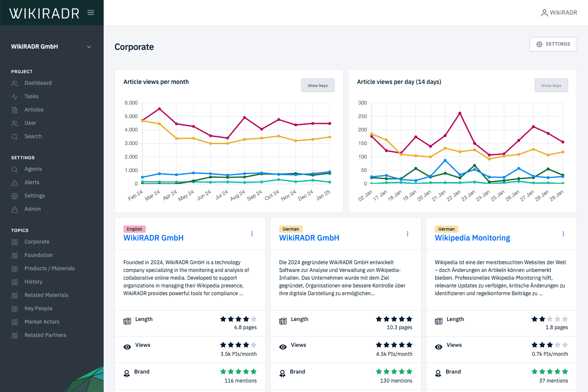
Task: Click the Tasks activity icon in the sidebar
Action: [x=15, y=96]
